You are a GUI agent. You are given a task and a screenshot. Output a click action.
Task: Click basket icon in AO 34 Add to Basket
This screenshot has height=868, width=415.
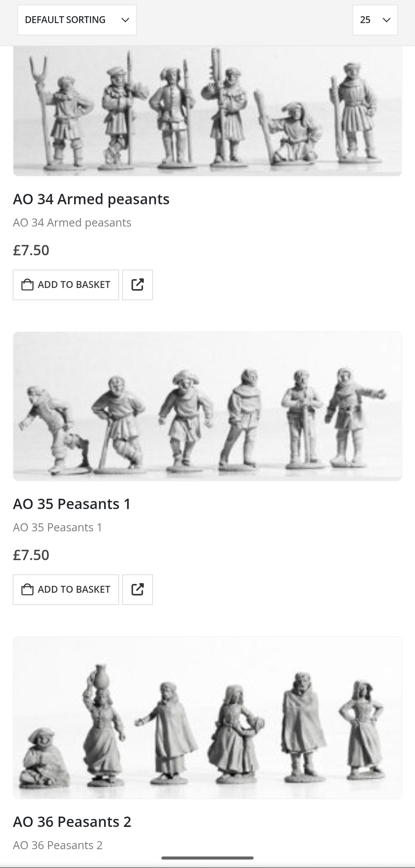27,285
